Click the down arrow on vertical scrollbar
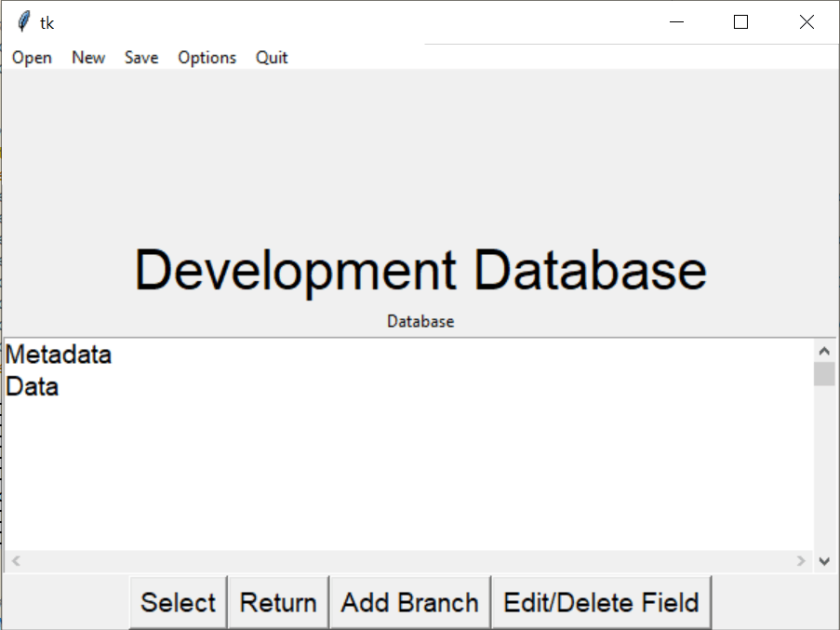This screenshot has height=630, width=840. (824, 561)
